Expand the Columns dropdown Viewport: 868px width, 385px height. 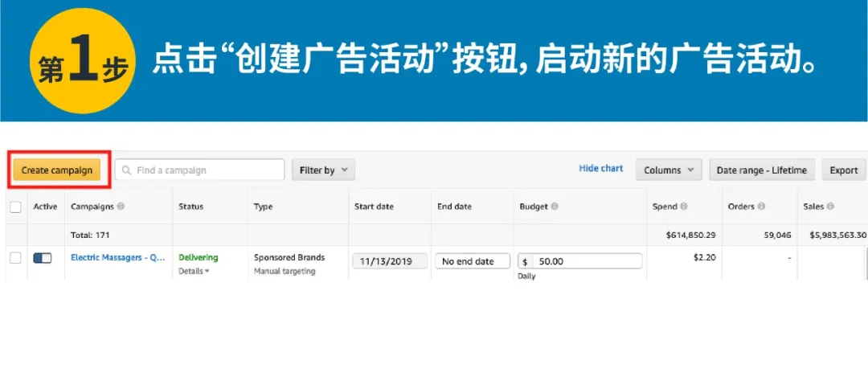click(669, 170)
